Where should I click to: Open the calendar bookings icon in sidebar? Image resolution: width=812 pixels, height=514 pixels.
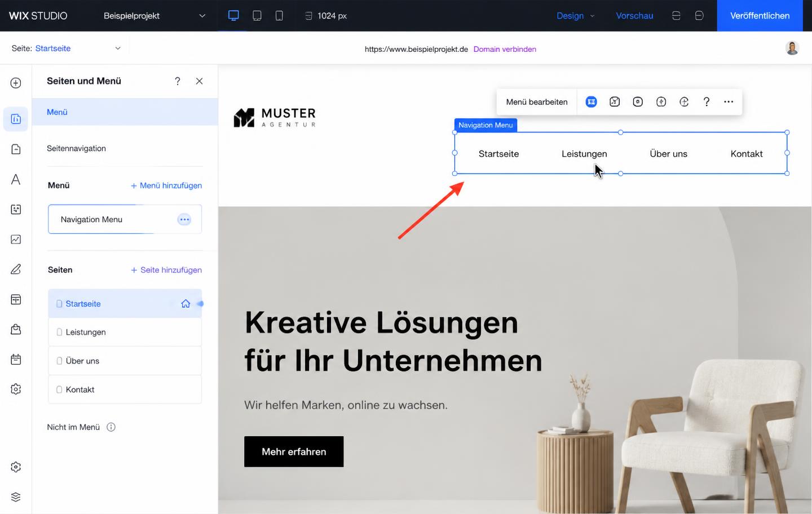(x=16, y=359)
